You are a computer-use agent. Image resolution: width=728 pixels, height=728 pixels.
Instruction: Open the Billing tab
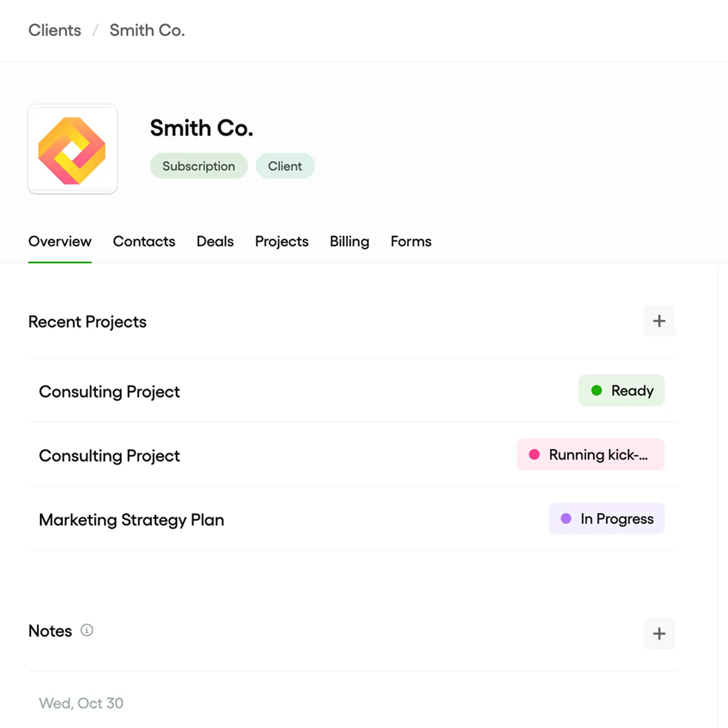[x=350, y=241]
